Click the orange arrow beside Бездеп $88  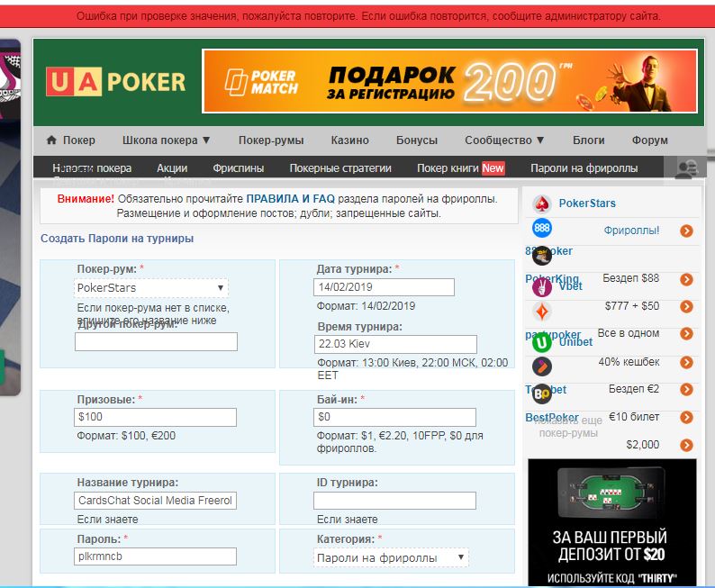[x=686, y=279]
